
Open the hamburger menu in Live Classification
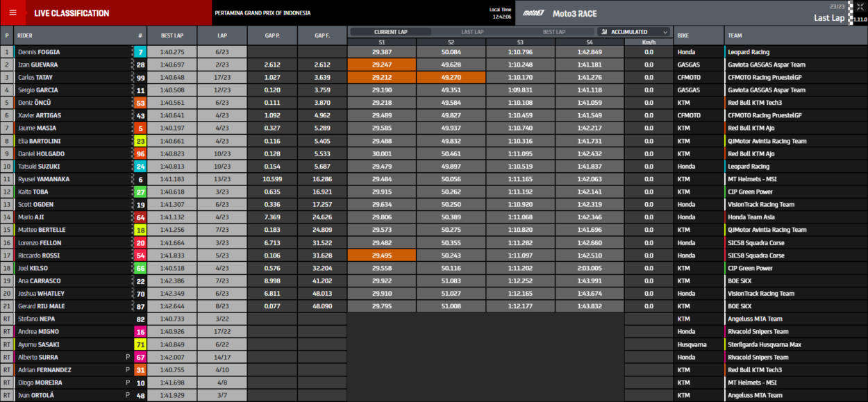point(12,12)
